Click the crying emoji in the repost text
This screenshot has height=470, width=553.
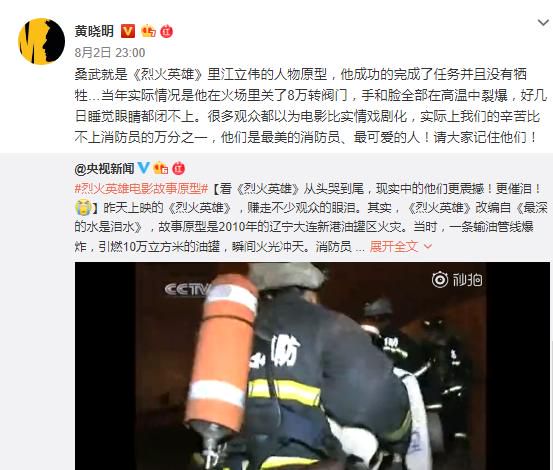click(x=83, y=208)
